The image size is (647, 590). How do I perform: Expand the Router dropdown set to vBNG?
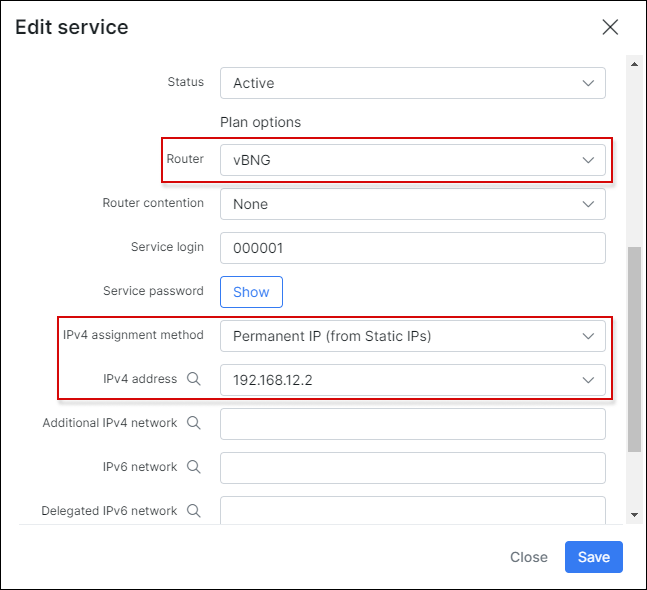coord(413,160)
